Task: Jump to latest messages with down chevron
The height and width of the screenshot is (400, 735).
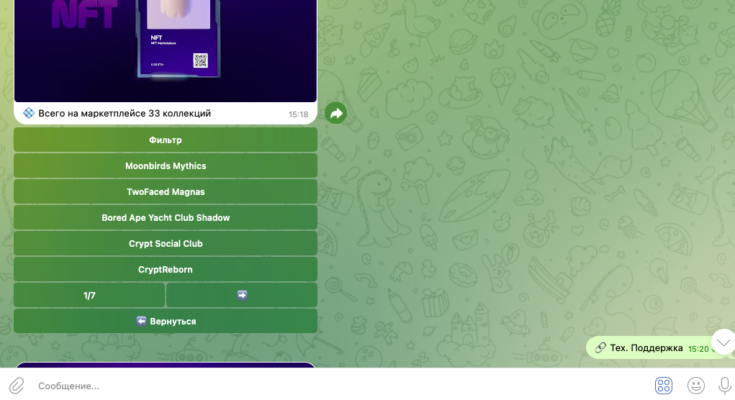Action: pos(723,342)
